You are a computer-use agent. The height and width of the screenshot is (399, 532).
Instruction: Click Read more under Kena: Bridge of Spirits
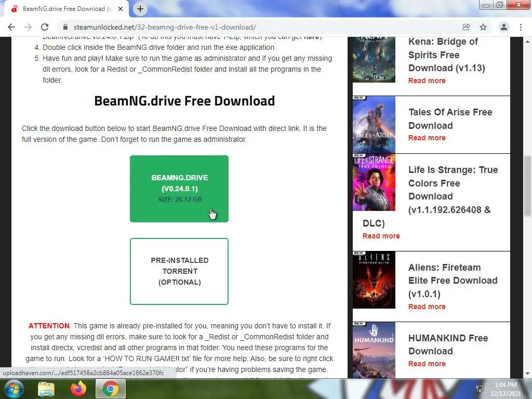coord(427,81)
